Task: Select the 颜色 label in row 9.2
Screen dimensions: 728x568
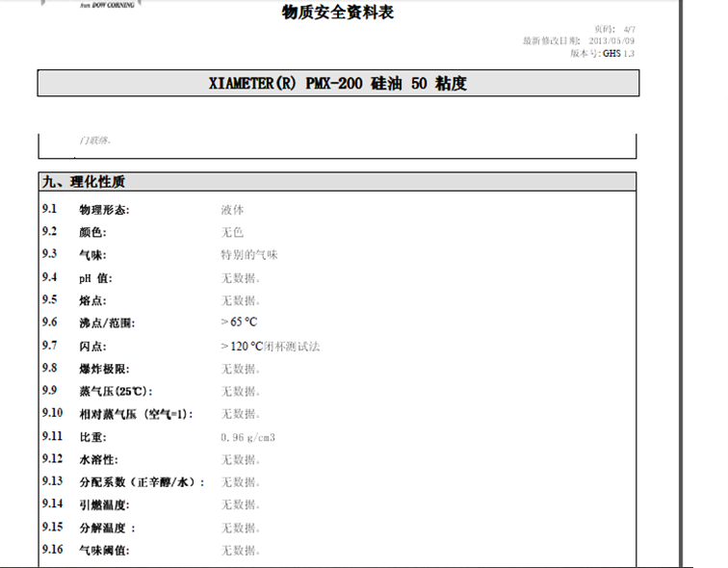Action: tap(92, 232)
